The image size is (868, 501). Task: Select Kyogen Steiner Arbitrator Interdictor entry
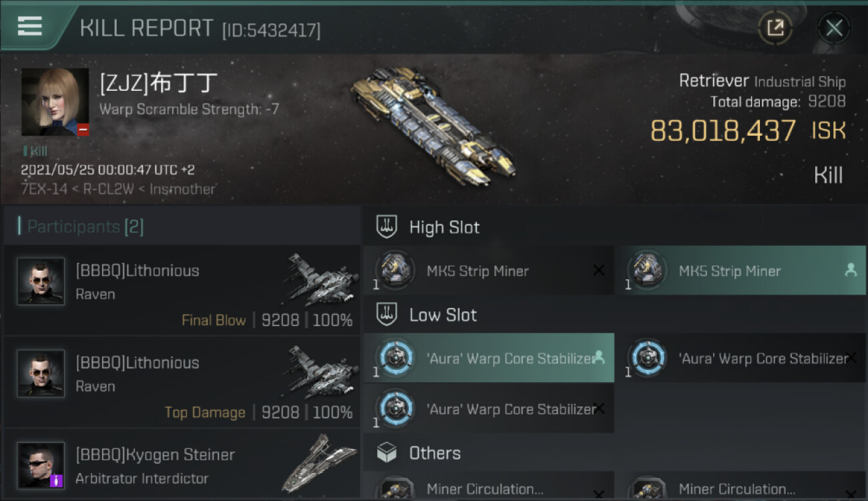click(x=182, y=465)
